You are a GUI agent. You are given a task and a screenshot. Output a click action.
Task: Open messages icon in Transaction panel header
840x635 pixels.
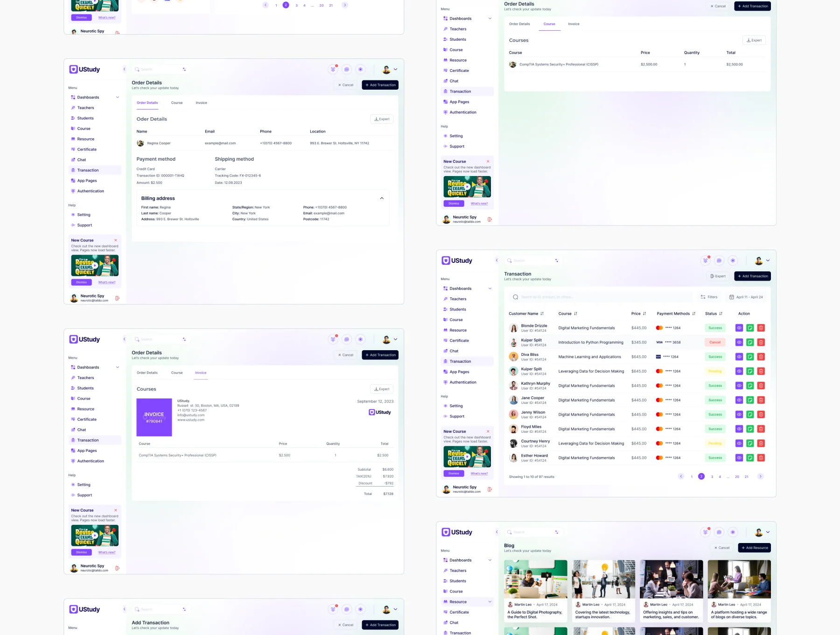(719, 261)
